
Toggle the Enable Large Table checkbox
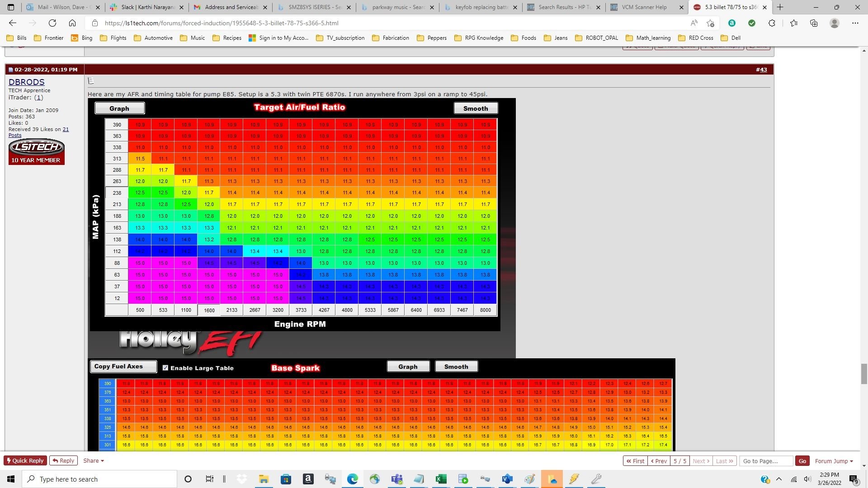165,368
